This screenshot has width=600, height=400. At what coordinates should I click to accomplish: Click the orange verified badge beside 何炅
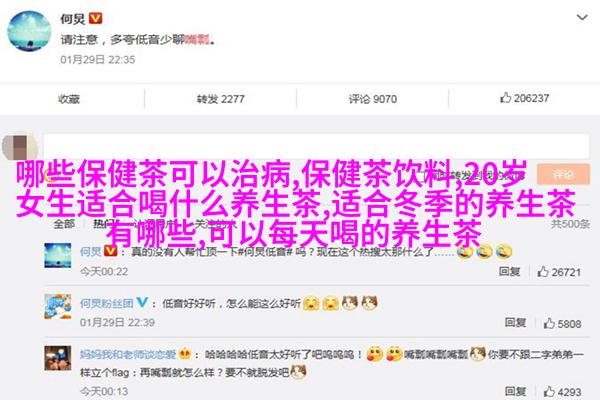[x=96, y=18]
